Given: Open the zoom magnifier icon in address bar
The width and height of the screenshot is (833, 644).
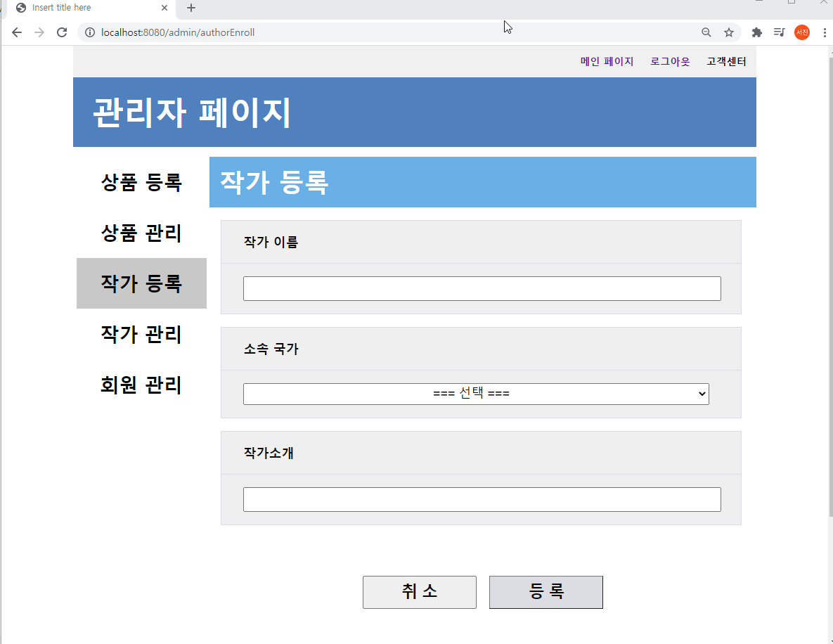Looking at the screenshot, I should point(706,32).
